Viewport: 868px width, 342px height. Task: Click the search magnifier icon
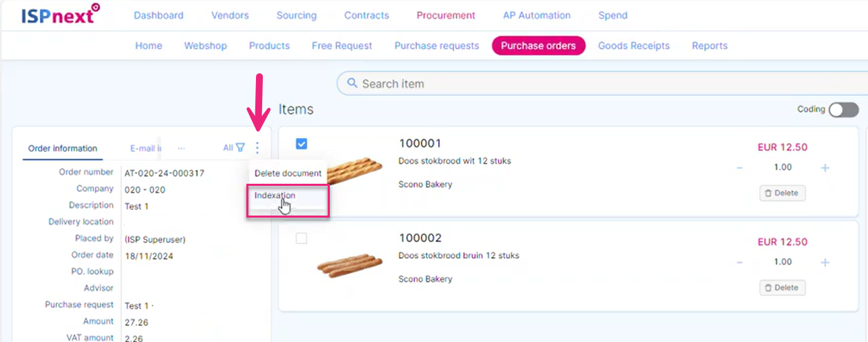(x=352, y=84)
